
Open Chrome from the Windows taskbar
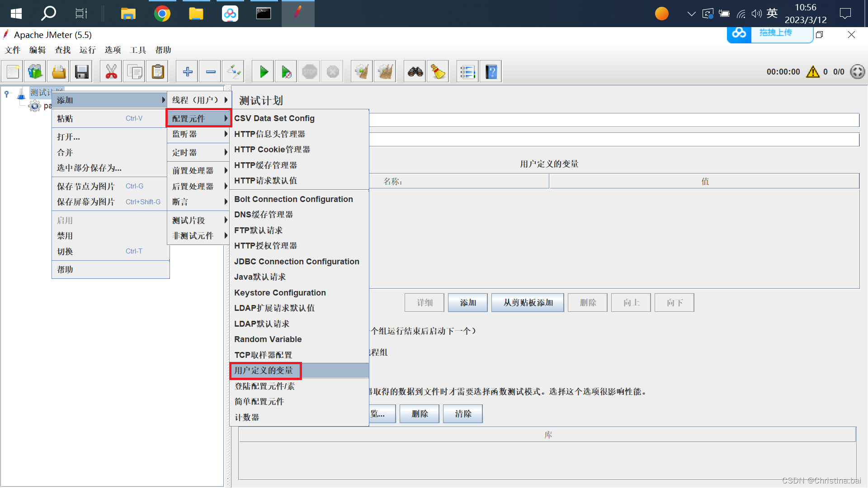(x=162, y=14)
